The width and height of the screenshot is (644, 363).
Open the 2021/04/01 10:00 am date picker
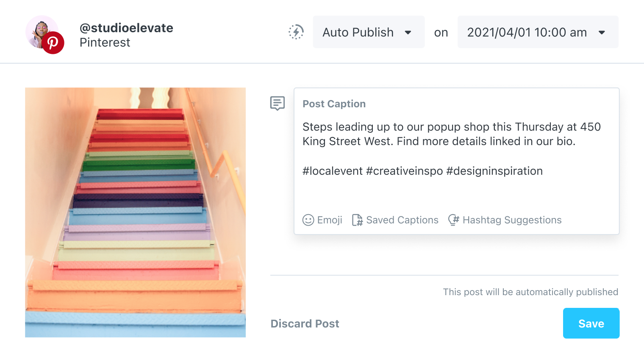527,32
